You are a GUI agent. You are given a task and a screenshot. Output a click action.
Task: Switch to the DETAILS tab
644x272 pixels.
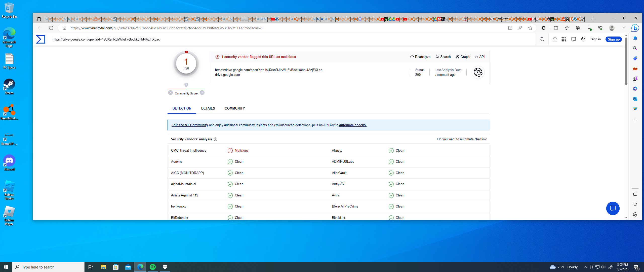(x=208, y=108)
